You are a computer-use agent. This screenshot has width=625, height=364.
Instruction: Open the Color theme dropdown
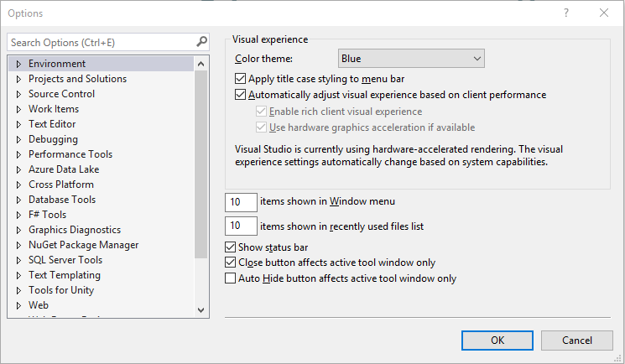pos(412,59)
